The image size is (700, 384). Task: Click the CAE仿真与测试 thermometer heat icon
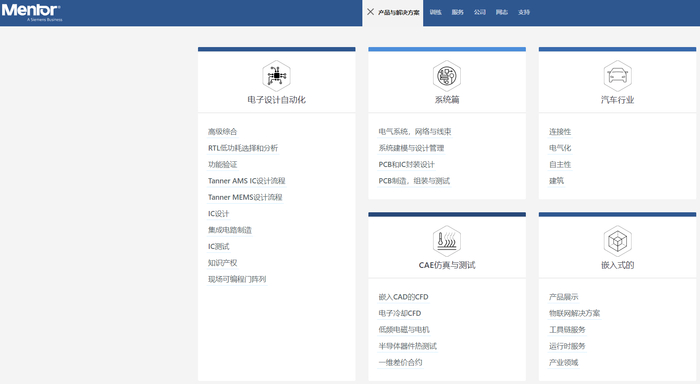(447, 241)
